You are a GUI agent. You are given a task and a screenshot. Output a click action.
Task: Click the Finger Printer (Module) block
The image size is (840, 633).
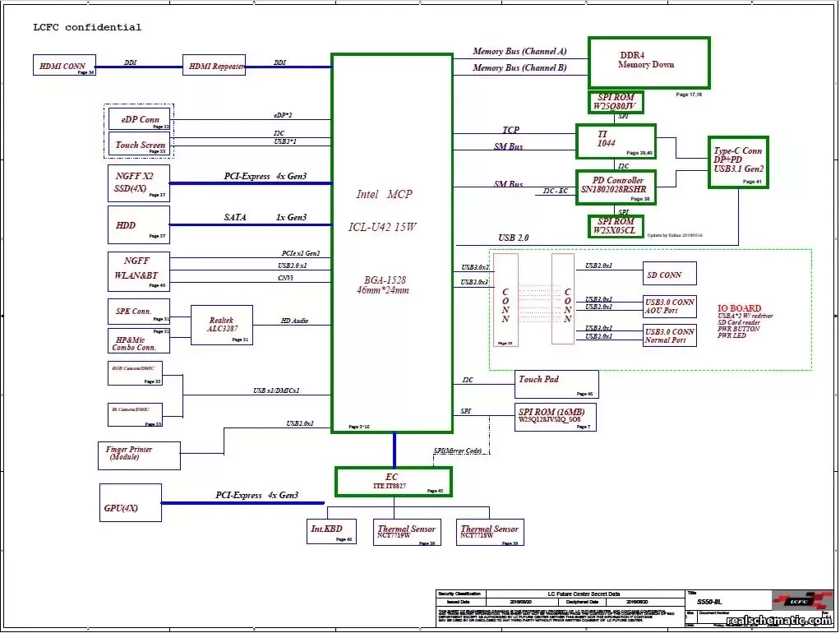[x=139, y=455]
